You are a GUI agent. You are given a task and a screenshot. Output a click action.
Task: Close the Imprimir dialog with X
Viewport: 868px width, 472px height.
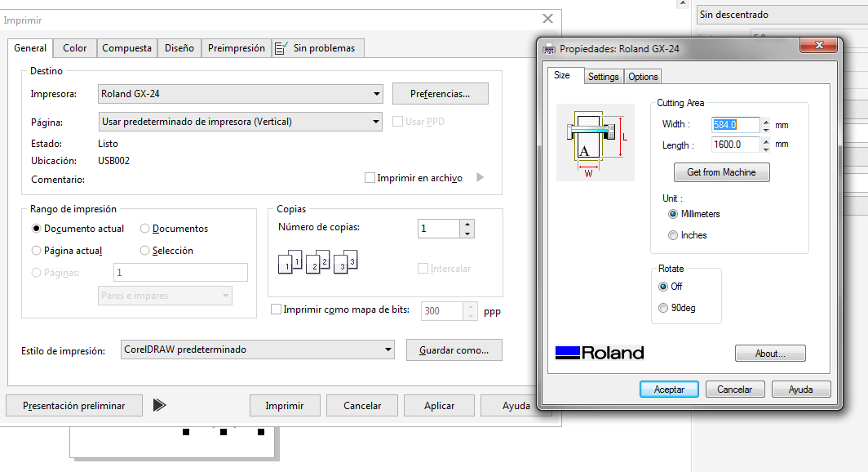[x=548, y=19]
